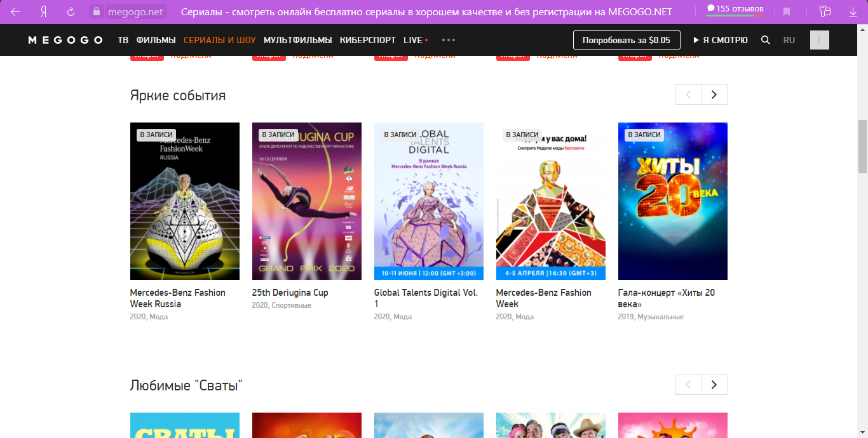Bookmark this page with the bookmark icon
Image resolution: width=868 pixels, height=438 pixels.
[787, 12]
